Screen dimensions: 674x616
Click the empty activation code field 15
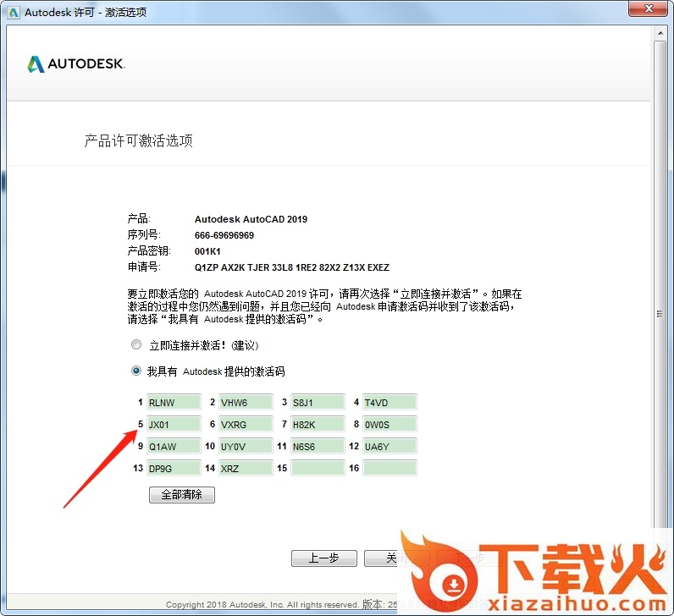coord(318,468)
